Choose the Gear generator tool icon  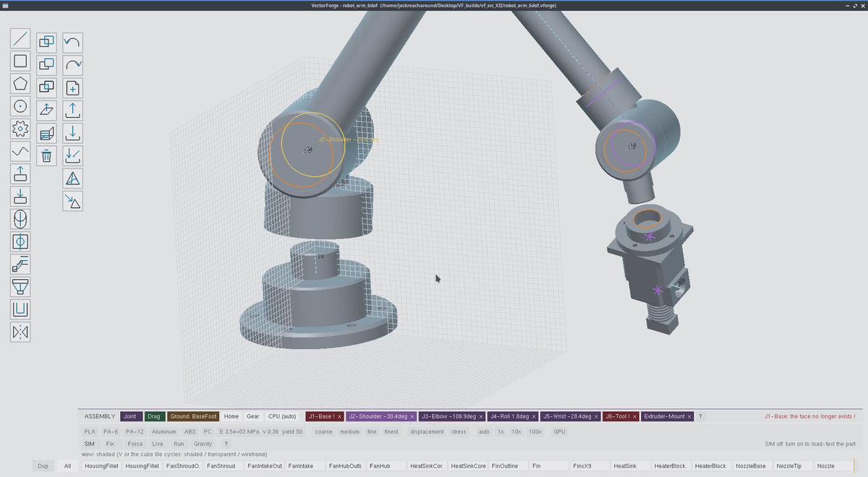[20, 129]
